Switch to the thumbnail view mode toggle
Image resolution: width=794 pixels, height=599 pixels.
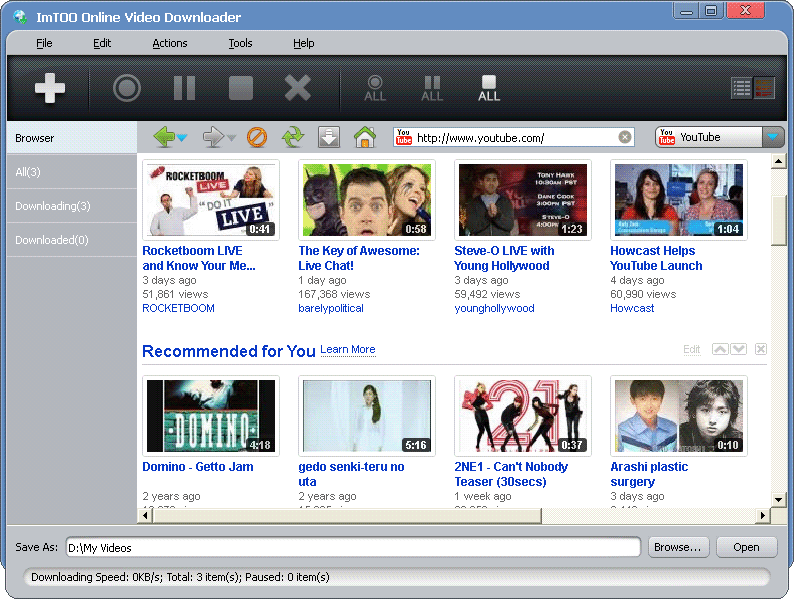[x=764, y=89]
